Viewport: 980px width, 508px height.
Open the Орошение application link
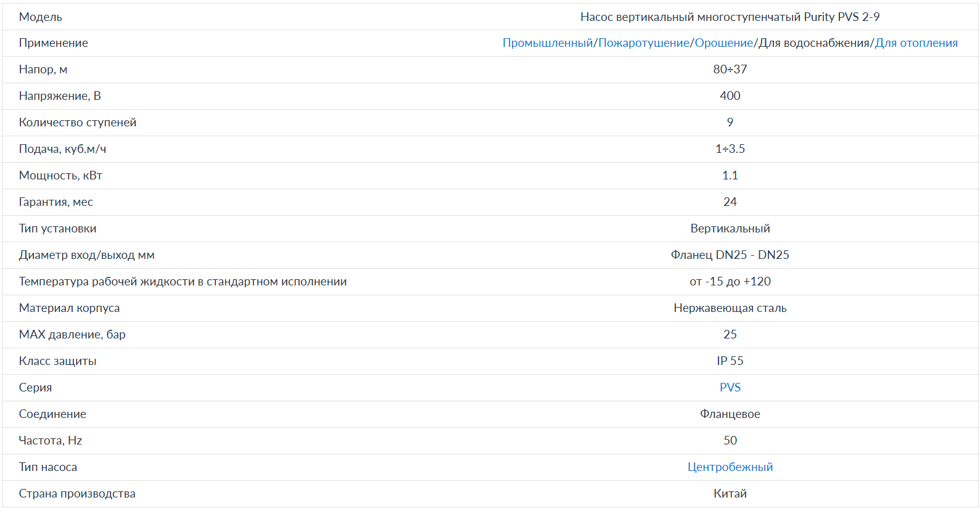click(724, 43)
